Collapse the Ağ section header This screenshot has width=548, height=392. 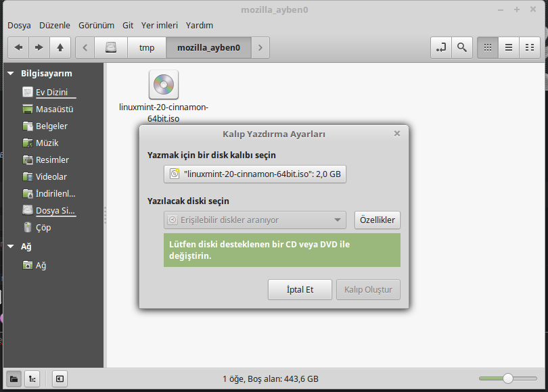coord(11,247)
